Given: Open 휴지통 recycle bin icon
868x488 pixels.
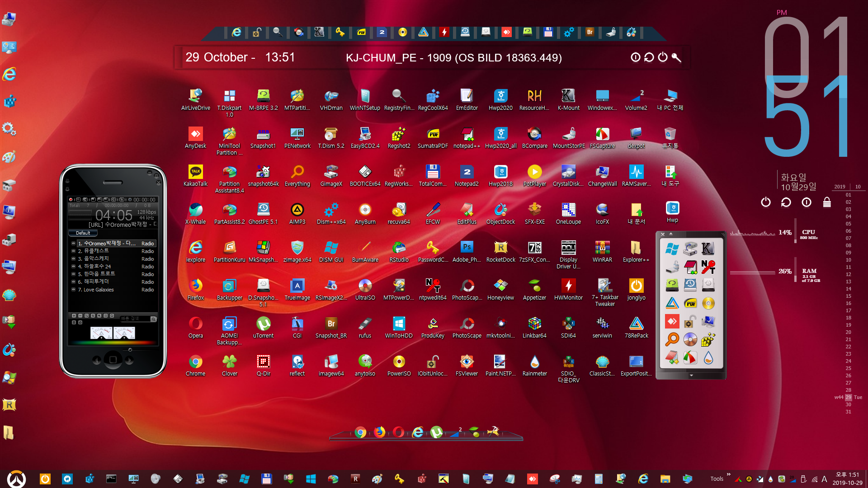Looking at the screenshot, I should coord(670,137).
